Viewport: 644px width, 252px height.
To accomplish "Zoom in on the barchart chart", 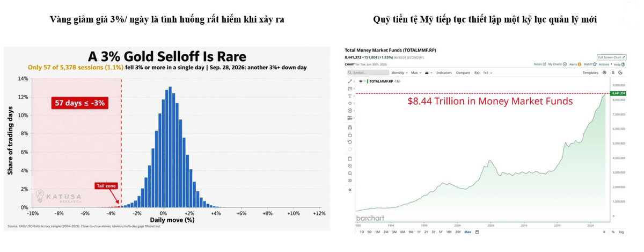I will coord(350,166).
